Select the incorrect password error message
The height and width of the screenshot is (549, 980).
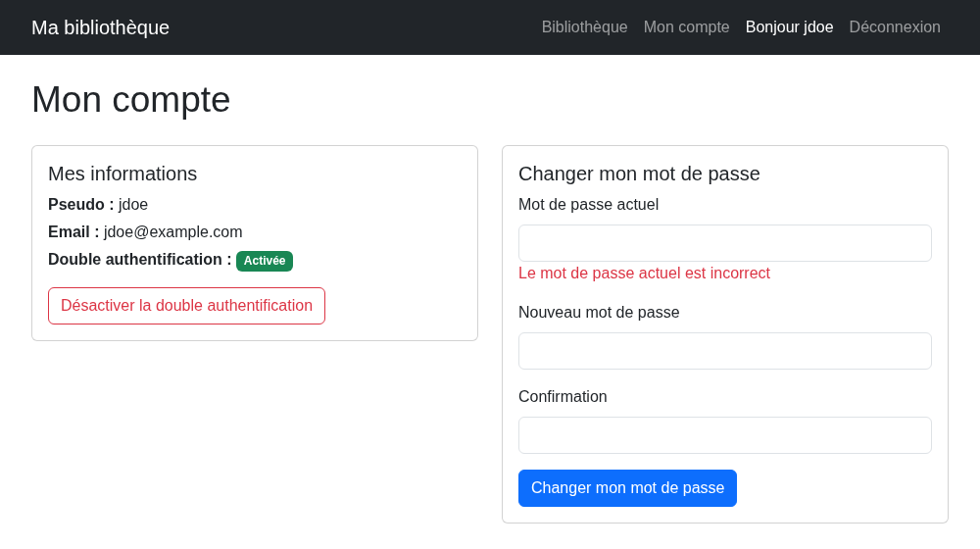click(644, 274)
